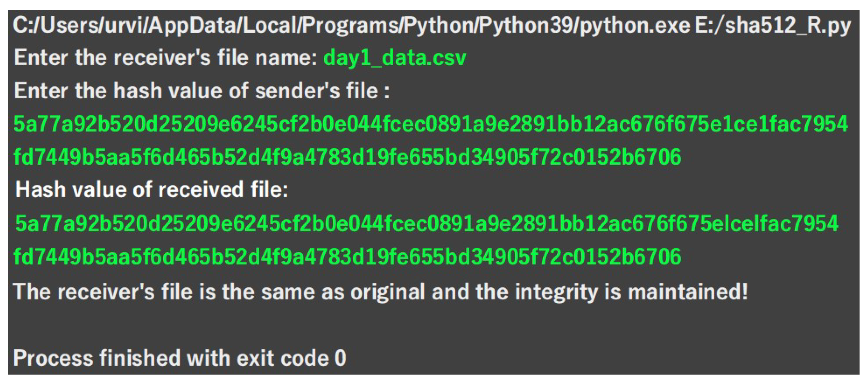Click first line of sender's entered hash
Image resolution: width=868 pixels, height=384 pixels.
pyautogui.click(x=430, y=124)
